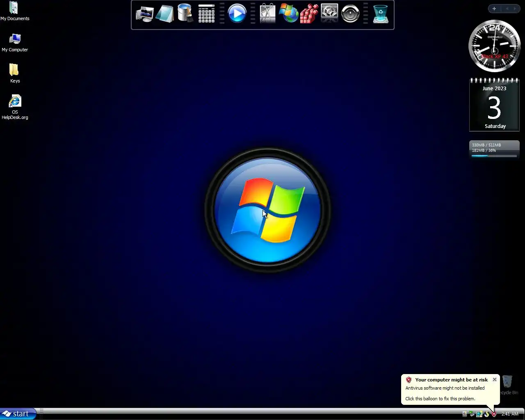Click the 'Antivirus software might not be installed' text
The width and height of the screenshot is (525, 420).
[x=445, y=388]
